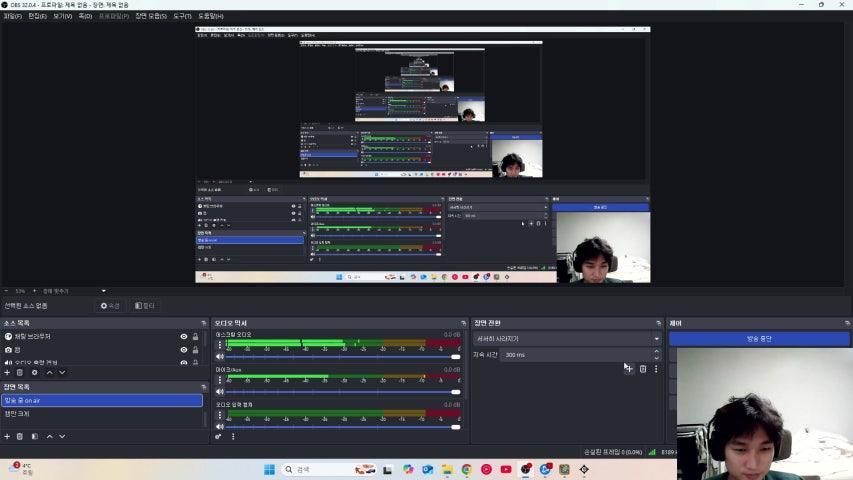Hide the 채팅 브라우저 source using eye icon
The width and height of the screenshot is (853, 480).
pyautogui.click(x=183, y=336)
